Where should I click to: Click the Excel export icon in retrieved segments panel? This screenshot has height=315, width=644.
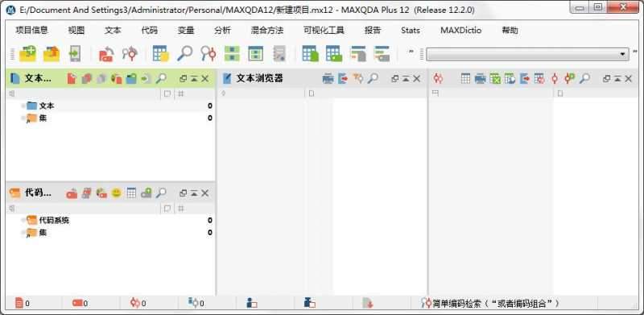coord(495,78)
